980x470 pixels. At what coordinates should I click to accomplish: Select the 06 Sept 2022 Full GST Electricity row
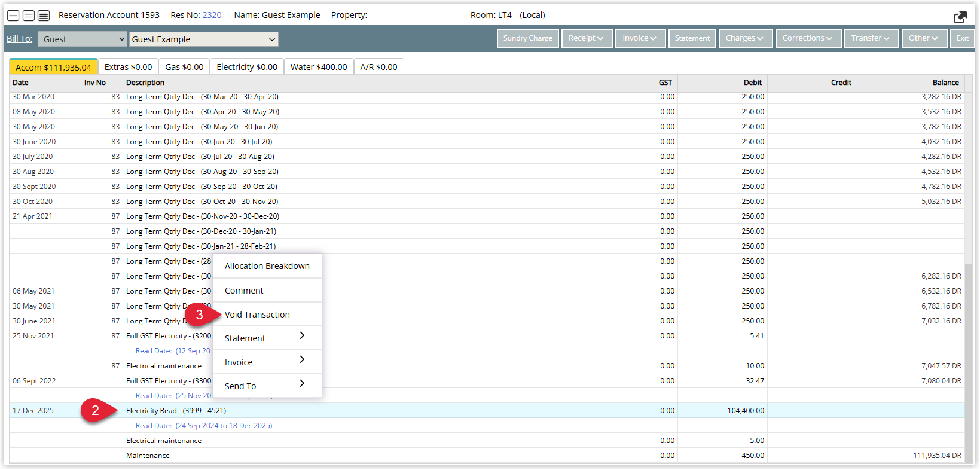(x=487, y=381)
